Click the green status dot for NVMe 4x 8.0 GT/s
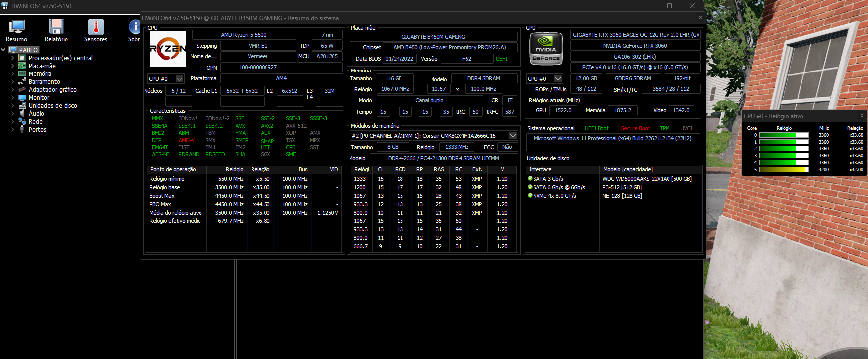 coord(530,196)
